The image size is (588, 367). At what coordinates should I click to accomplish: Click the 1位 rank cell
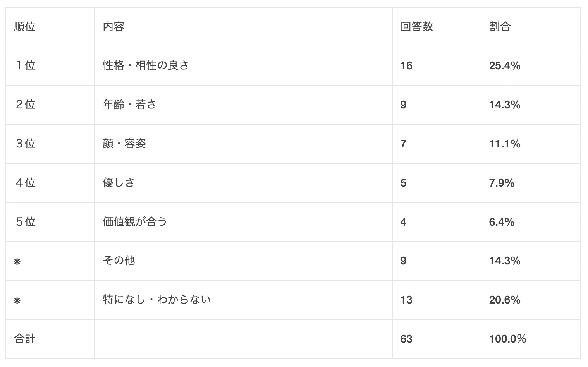tap(26, 65)
